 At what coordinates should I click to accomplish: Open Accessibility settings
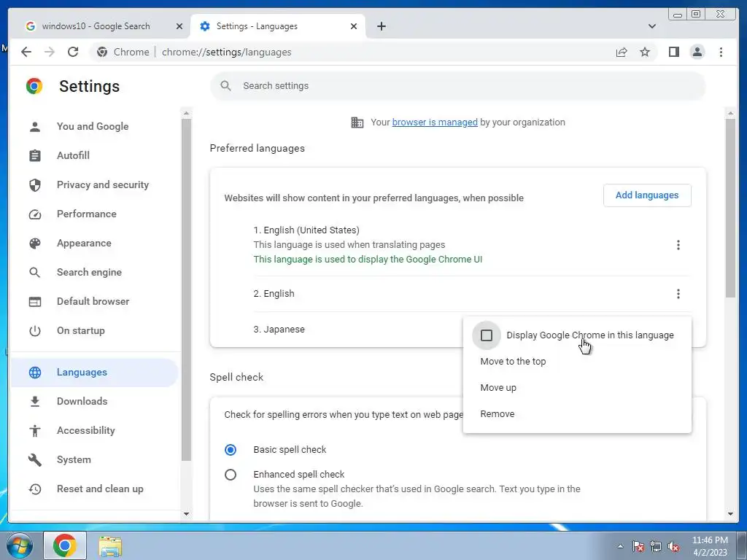tap(93, 430)
